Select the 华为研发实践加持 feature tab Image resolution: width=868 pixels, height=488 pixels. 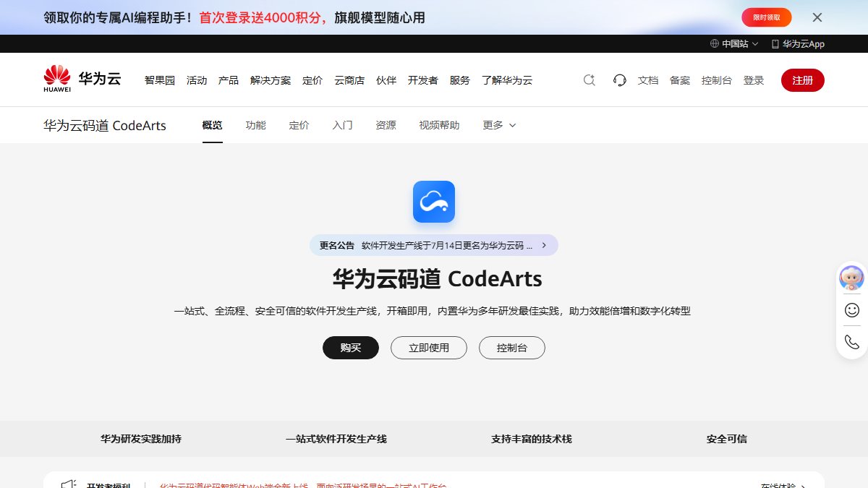(x=141, y=439)
